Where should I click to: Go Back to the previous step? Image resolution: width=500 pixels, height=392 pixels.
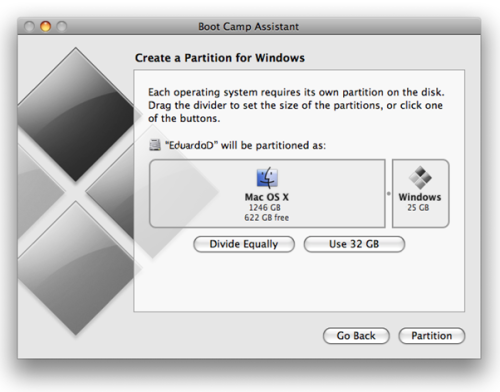(x=356, y=336)
